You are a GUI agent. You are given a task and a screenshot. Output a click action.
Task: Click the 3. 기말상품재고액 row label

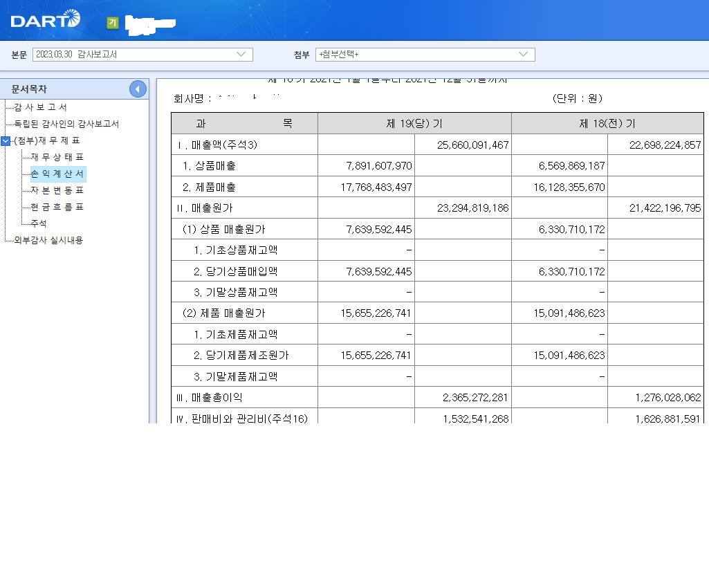pos(236,292)
